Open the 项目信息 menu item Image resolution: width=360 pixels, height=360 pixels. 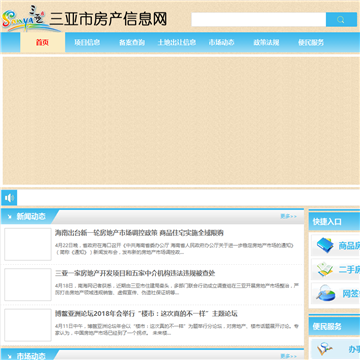[87, 42]
